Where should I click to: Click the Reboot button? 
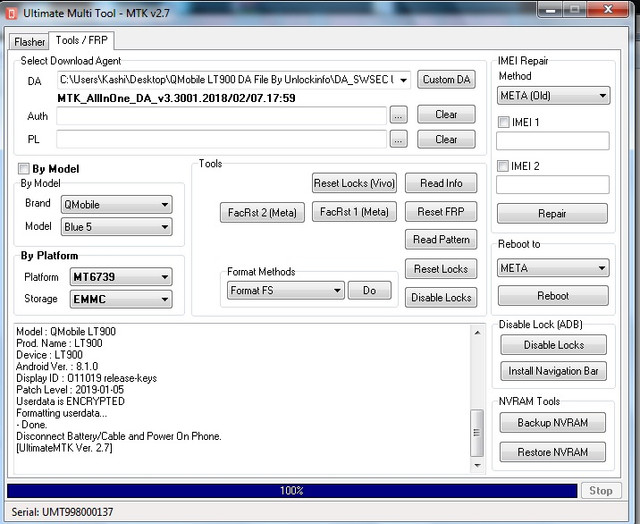(x=553, y=296)
